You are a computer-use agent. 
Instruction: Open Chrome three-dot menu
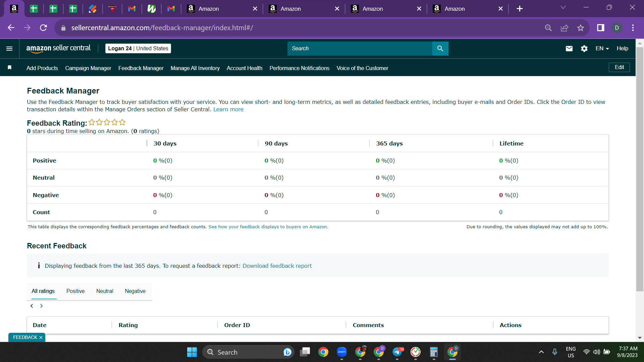[x=633, y=28]
